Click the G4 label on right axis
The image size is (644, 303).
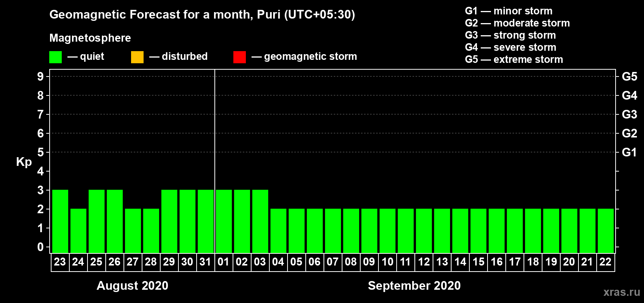pos(629,95)
